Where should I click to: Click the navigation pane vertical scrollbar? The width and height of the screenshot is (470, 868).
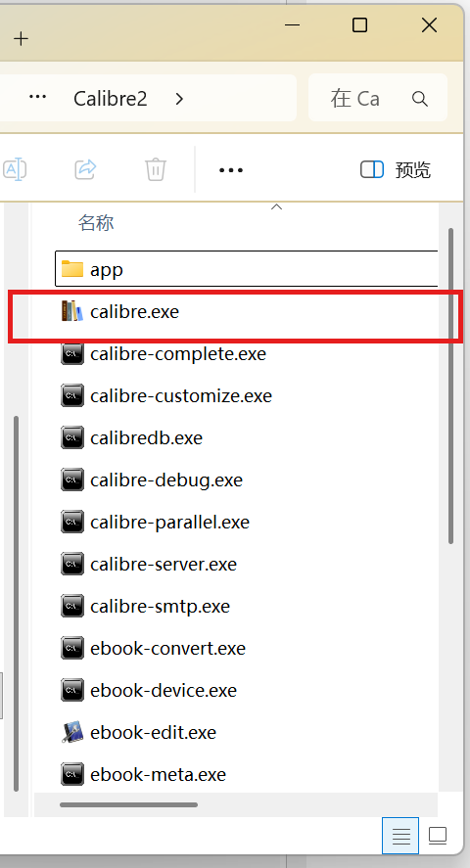[16, 604]
